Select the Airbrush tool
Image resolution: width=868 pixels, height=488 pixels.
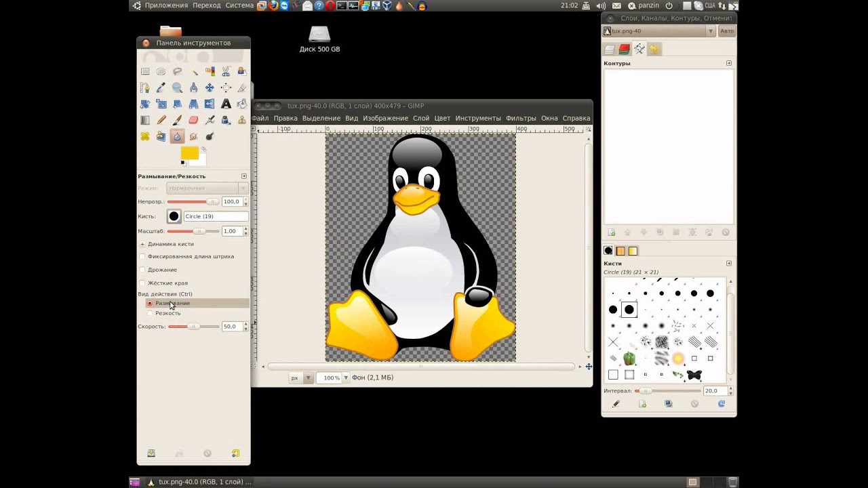210,120
